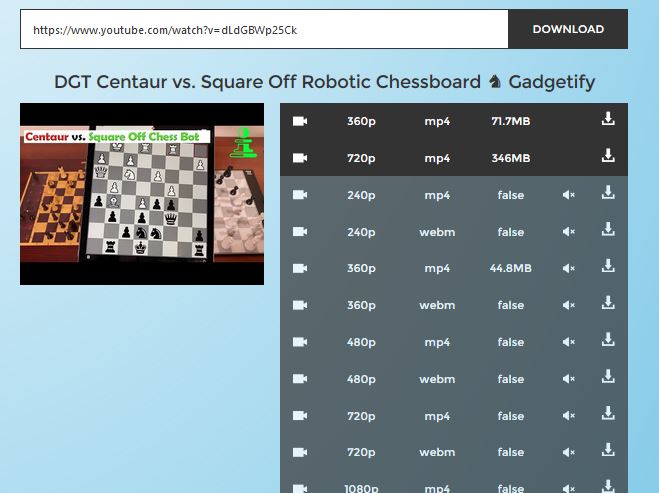
Task: Click the DOWNLOAD button
Action: coord(568,29)
